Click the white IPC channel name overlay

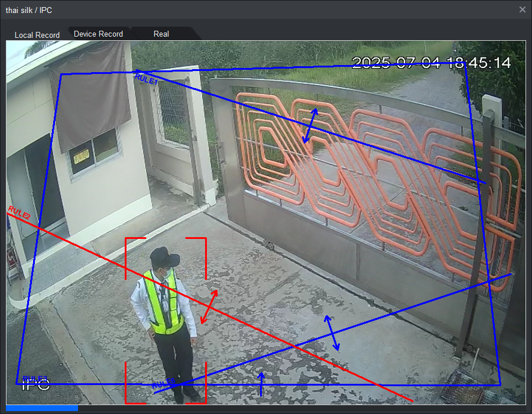[x=35, y=385]
